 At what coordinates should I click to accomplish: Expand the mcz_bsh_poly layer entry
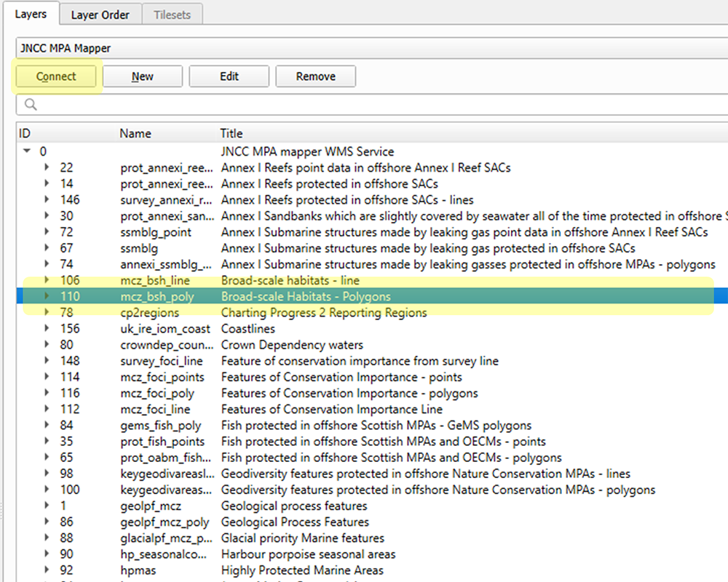click(47, 296)
